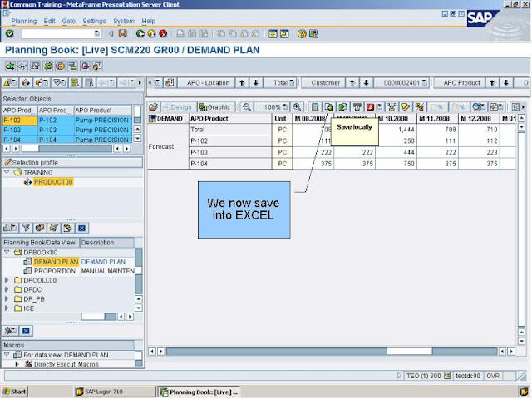Click the calculator icon in grid toolbar

[x=315, y=107]
